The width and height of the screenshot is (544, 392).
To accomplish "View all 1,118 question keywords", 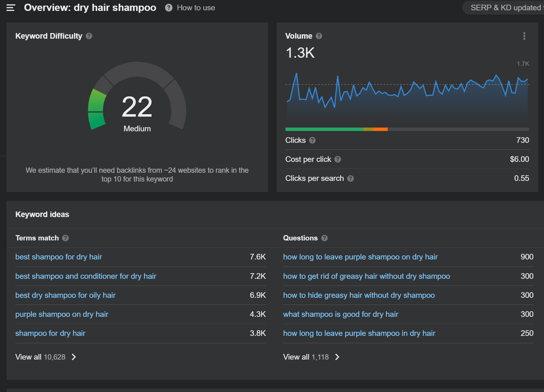I will [x=311, y=357].
